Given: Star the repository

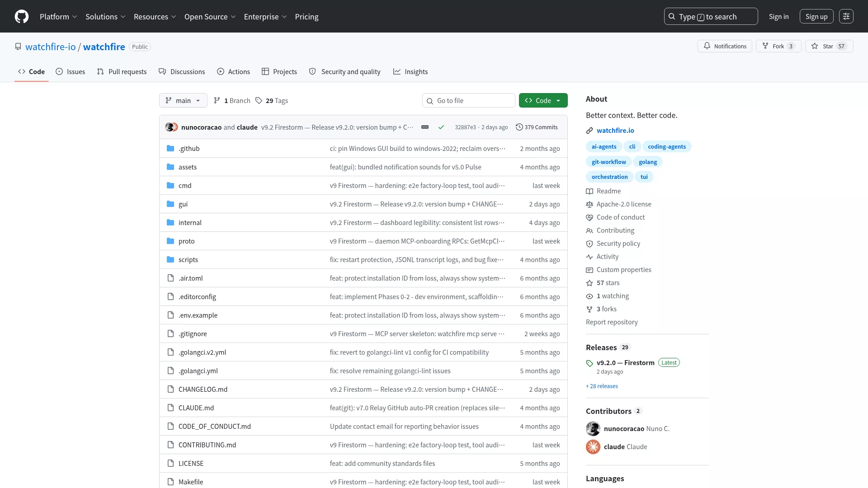Looking at the screenshot, I should point(829,46).
